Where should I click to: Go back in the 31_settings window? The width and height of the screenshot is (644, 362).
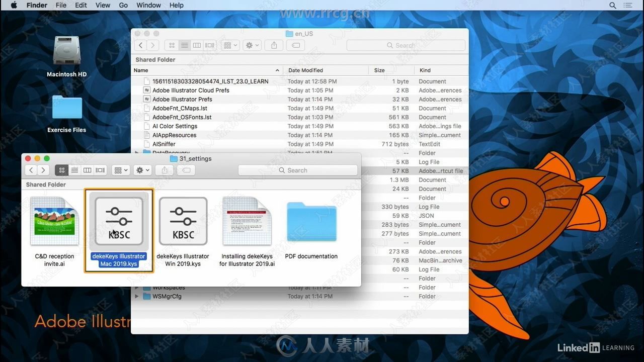[31, 170]
